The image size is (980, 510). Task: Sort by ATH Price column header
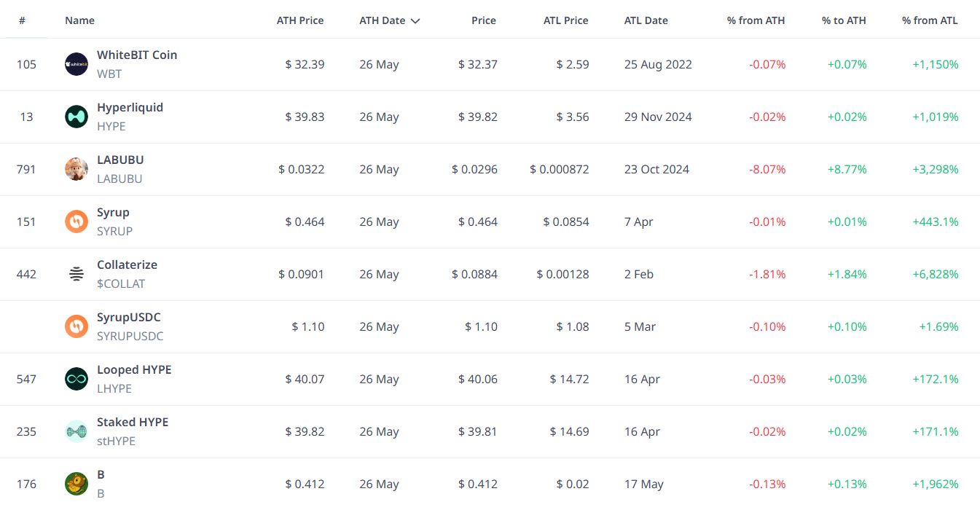point(300,20)
